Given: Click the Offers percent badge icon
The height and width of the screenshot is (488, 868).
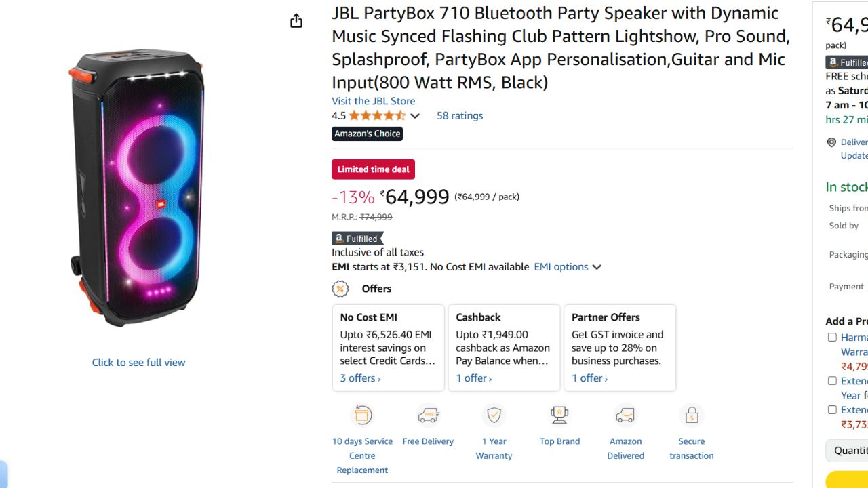Looking at the screenshot, I should 340,289.
